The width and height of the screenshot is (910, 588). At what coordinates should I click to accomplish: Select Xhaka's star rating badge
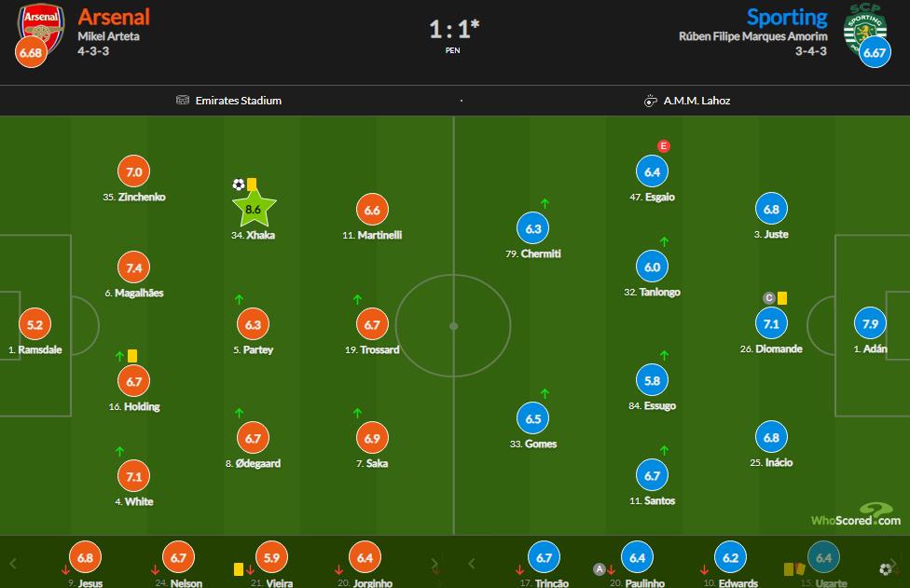[253, 211]
